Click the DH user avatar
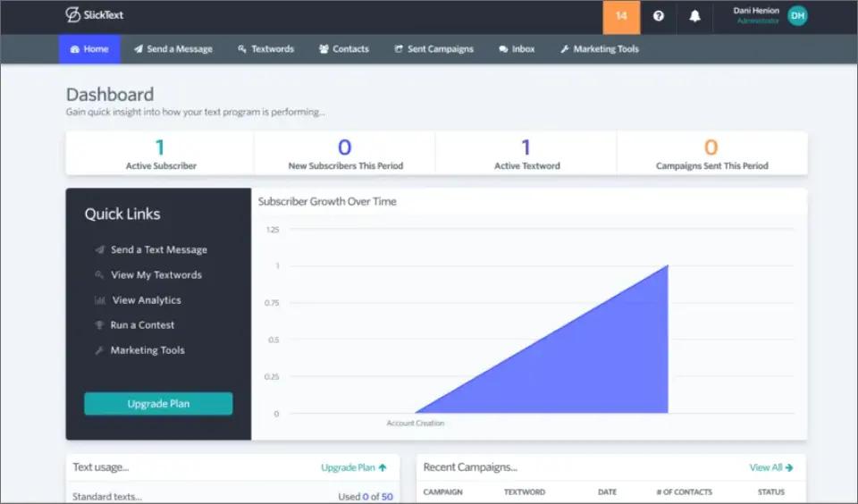 point(797,16)
